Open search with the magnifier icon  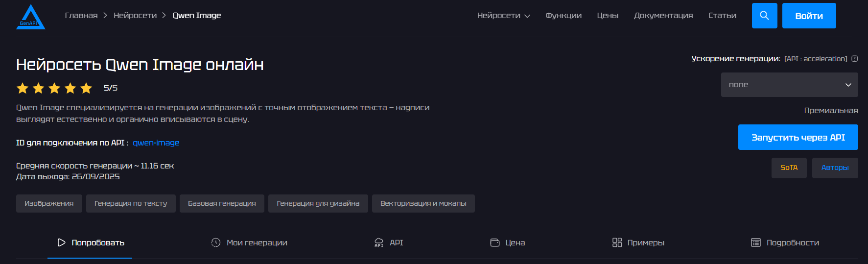(764, 16)
